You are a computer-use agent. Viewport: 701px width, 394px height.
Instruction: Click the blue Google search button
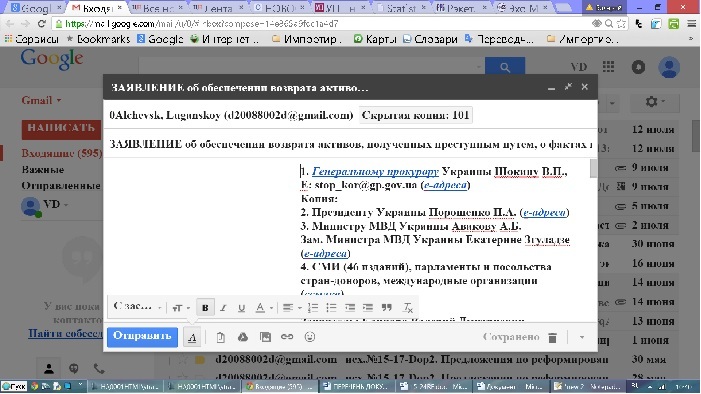pyautogui.click(x=505, y=67)
